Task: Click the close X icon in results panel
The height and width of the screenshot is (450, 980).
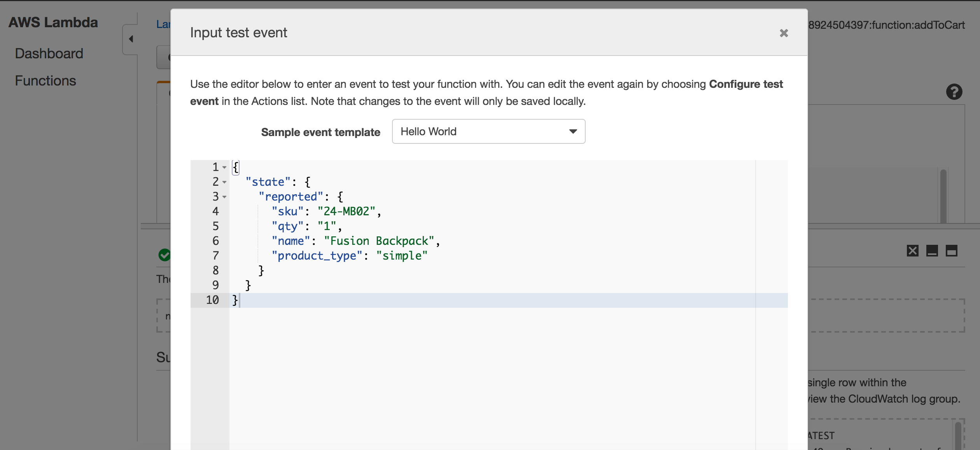Action: tap(913, 251)
